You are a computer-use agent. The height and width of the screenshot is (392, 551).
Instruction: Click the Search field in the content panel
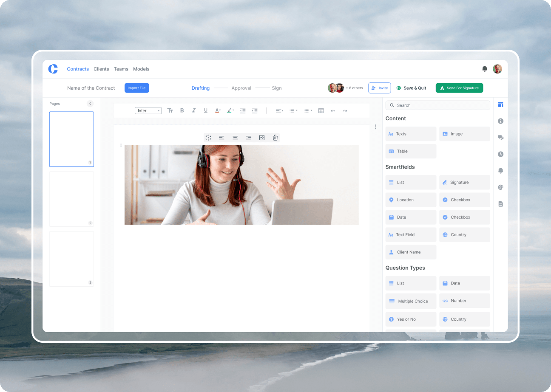(x=438, y=105)
